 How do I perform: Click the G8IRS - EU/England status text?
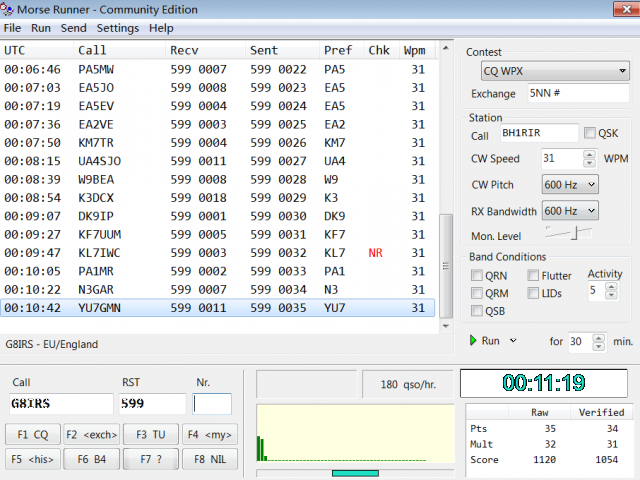[52, 344]
